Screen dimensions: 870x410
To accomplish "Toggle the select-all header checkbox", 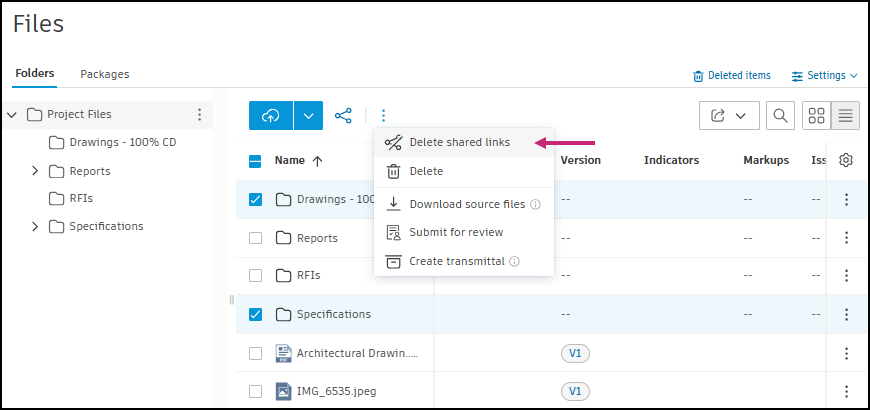I will [255, 161].
